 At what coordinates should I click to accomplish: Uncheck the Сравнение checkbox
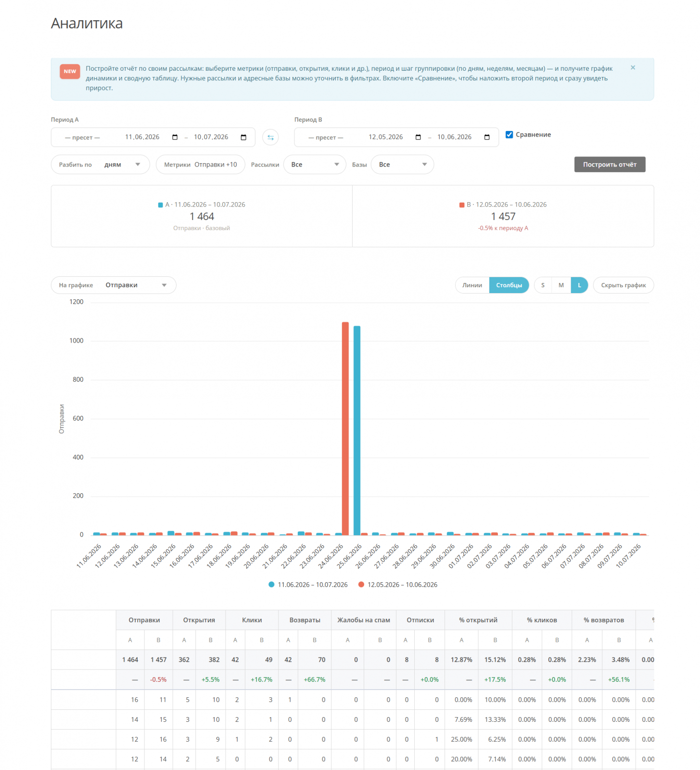509,135
